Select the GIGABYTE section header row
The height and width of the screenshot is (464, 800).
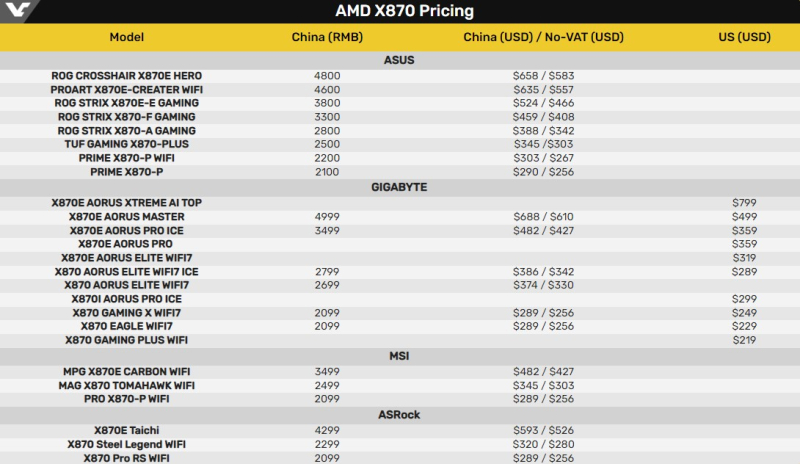tap(399, 187)
